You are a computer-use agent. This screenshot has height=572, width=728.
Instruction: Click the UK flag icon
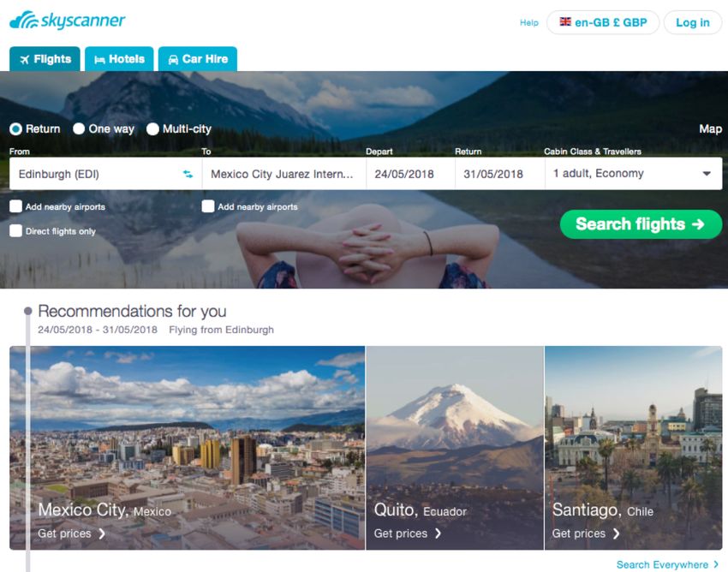pos(565,21)
